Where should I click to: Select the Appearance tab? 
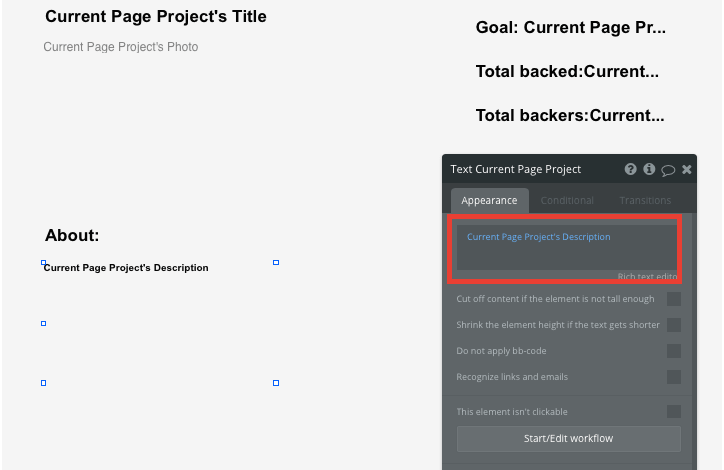click(x=489, y=200)
